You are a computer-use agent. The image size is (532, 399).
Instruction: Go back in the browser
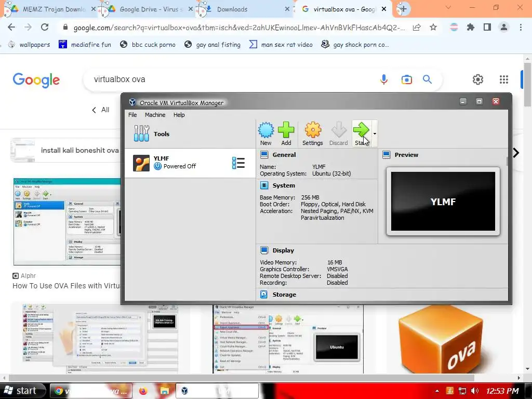pos(11,27)
